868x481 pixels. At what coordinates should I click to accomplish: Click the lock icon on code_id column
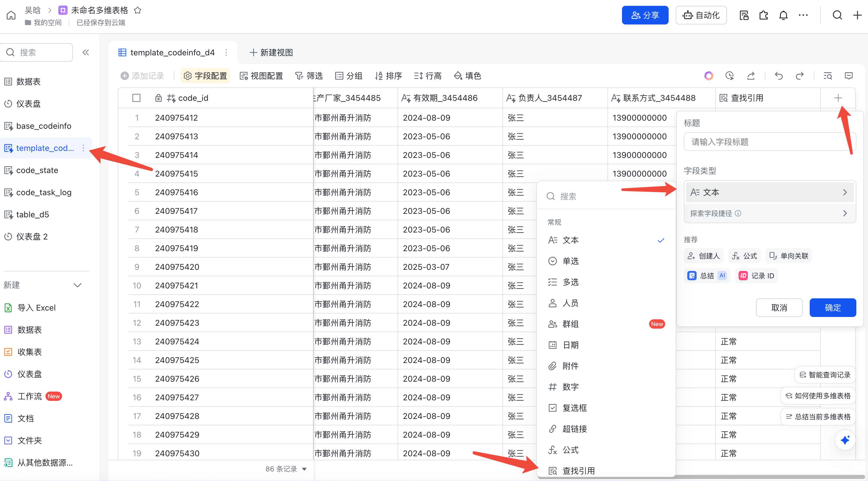click(x=158, y=98)
